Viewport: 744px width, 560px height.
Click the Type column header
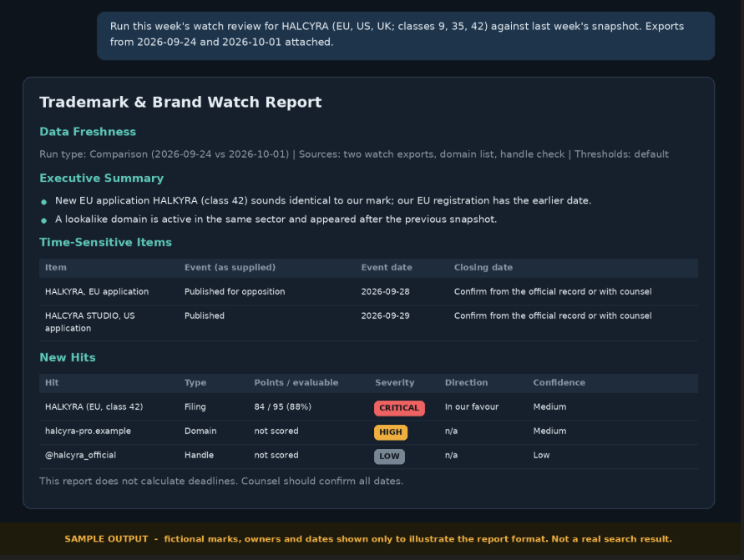click(x=195, y=383)
